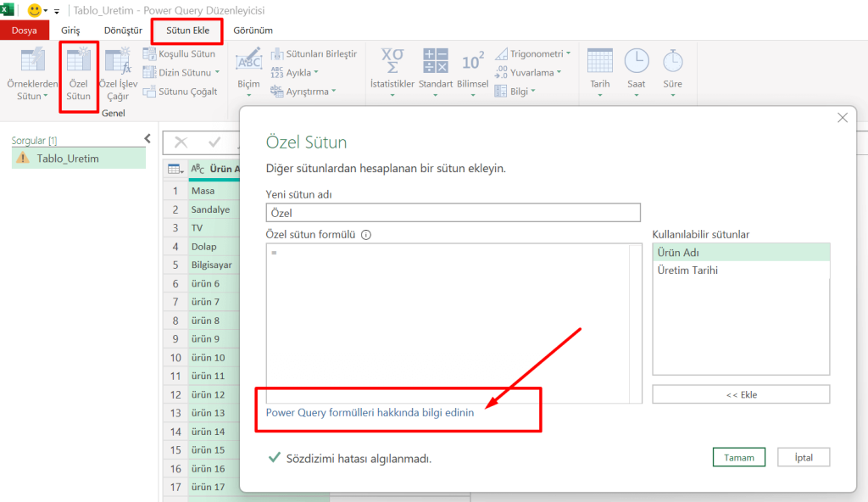Image resolution: width=868 pixels, height=502 pixels.
Task: Cancel formula bar edit with X icon
Action: 181,142
